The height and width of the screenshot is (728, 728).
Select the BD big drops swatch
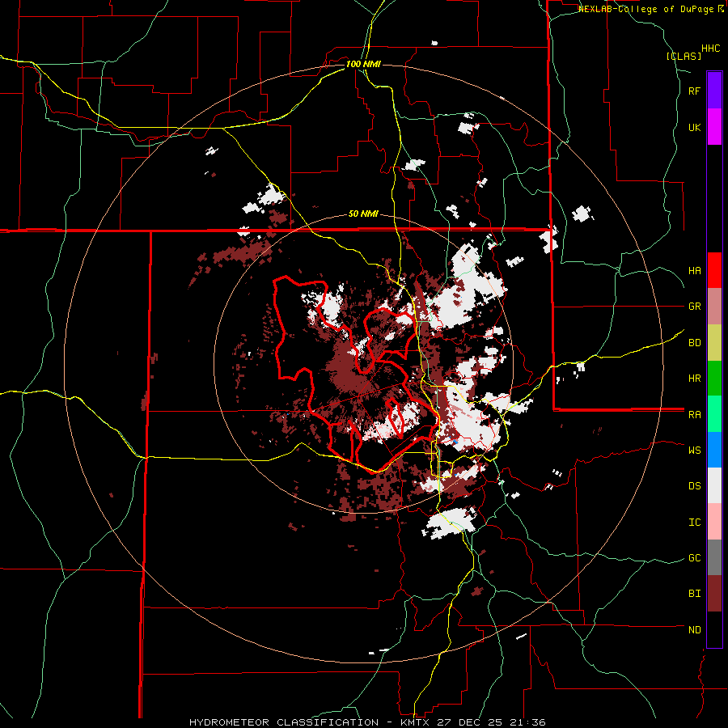point(714,343)
